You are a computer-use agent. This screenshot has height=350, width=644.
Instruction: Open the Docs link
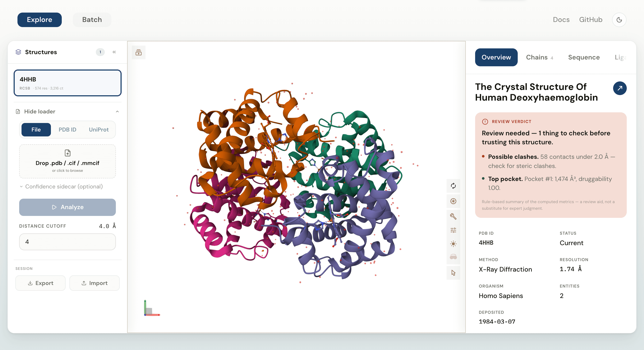click(561, 20)
